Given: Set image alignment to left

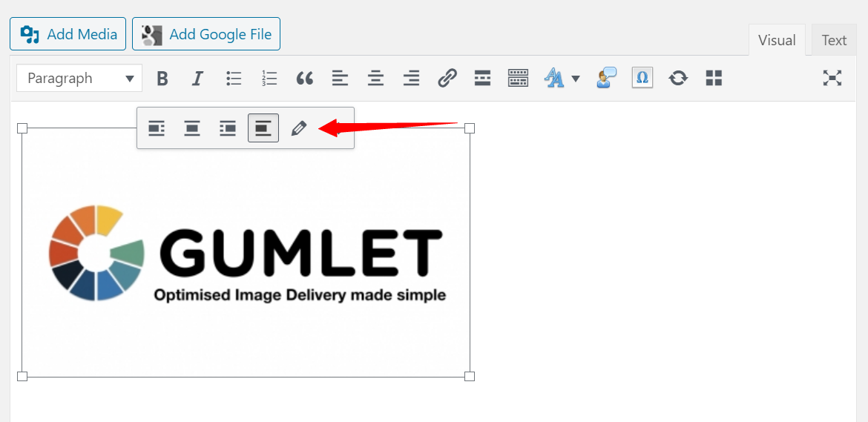Looking at the screenshot, I should tap(157, 128).
